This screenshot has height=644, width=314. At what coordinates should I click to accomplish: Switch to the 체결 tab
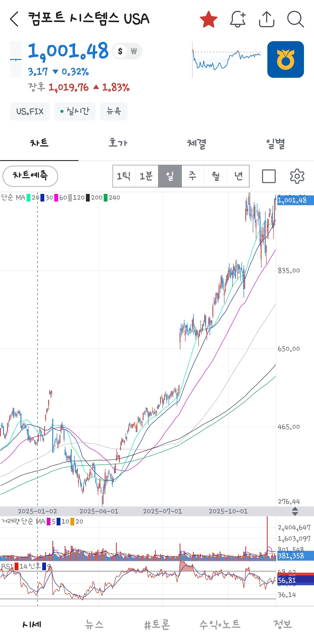(196, 143)
